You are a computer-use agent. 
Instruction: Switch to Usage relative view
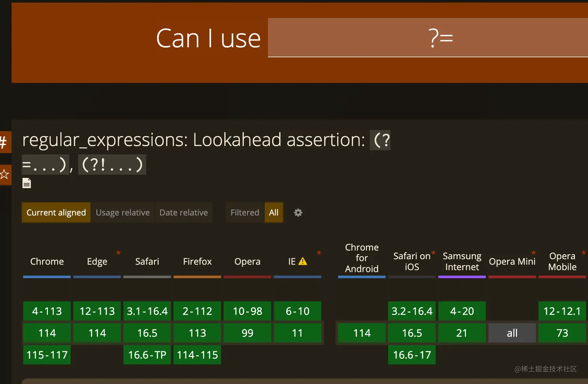pos(122,212)
